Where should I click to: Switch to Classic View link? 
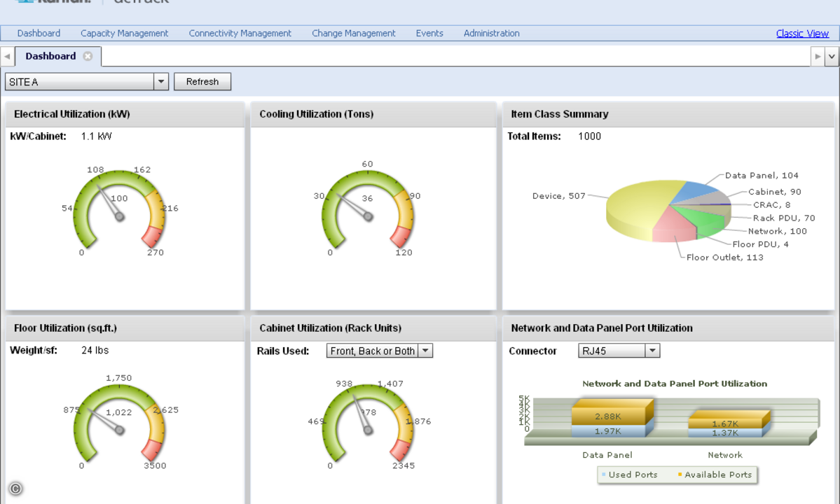pos(802,33)
